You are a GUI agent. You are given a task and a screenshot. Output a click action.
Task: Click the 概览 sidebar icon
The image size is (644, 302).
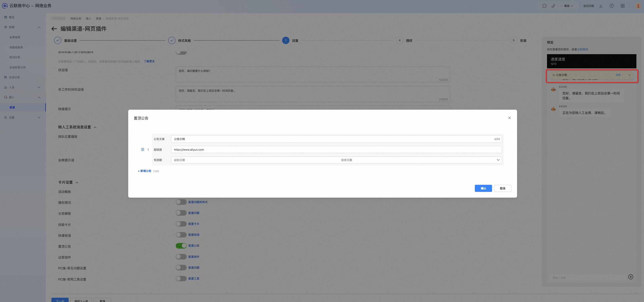click(6, 17)
